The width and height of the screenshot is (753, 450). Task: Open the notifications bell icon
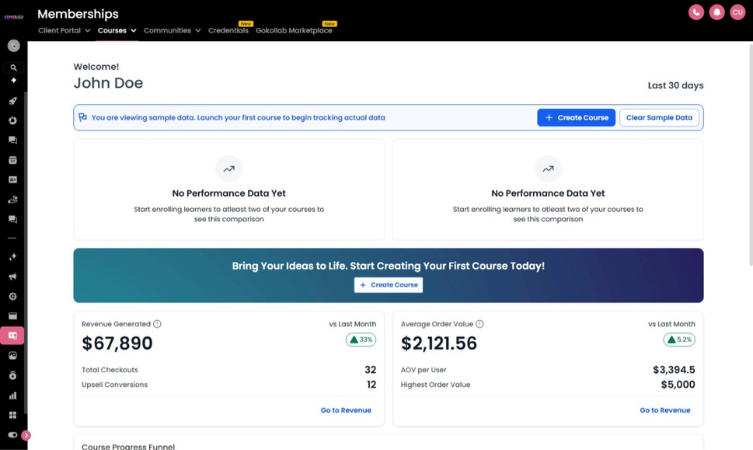pos(717,12)
